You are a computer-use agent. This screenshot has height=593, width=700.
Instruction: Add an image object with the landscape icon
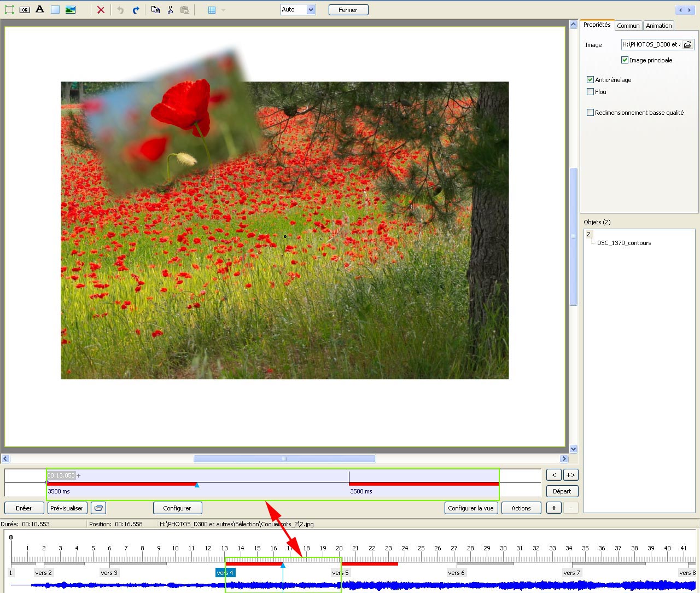tap(71, 10)
